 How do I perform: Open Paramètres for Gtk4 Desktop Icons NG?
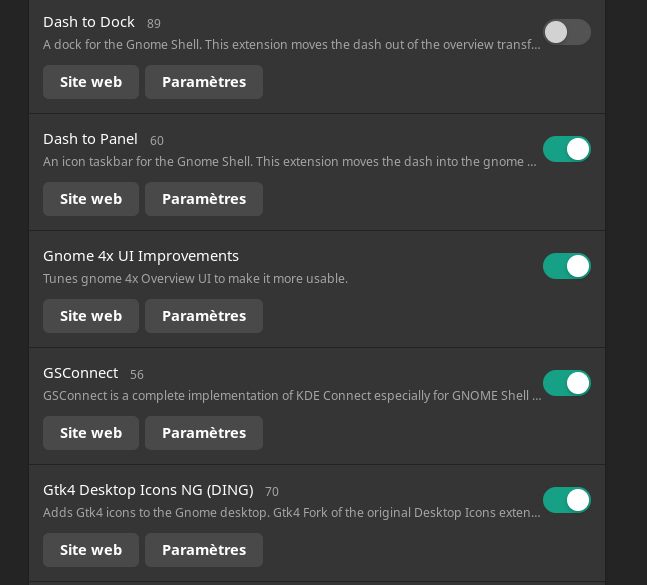(x=204, y=550)
